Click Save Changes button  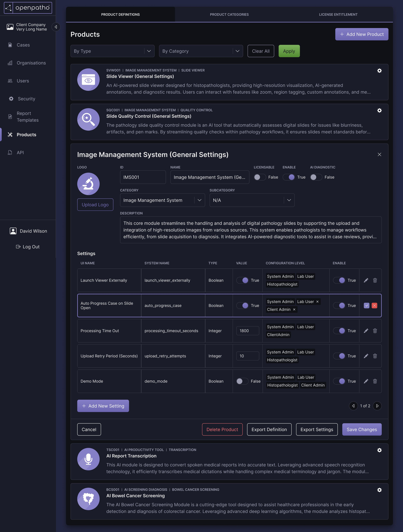point(362,429)
